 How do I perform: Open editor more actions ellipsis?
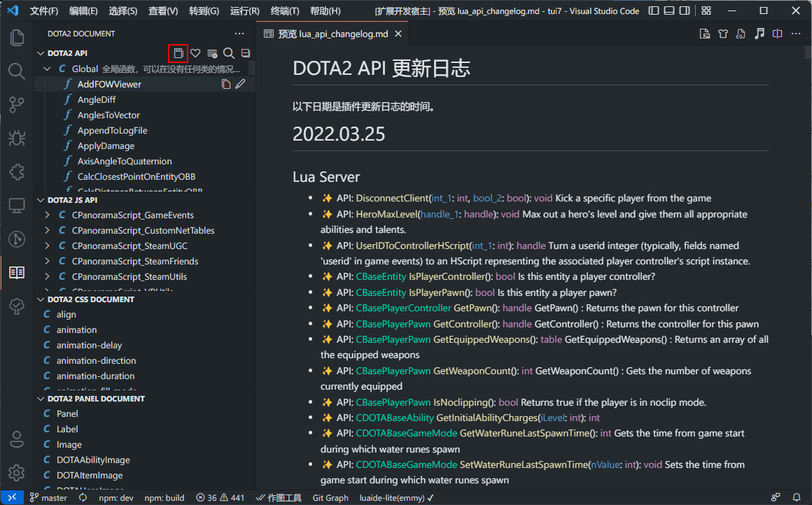pyautogui.click(x=796, y=34)
